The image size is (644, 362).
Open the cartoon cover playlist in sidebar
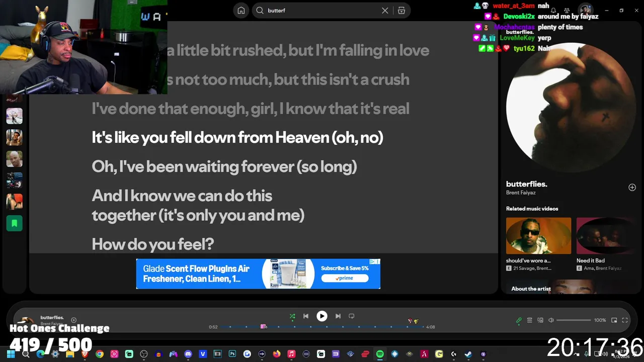click(x=14, y=116)
